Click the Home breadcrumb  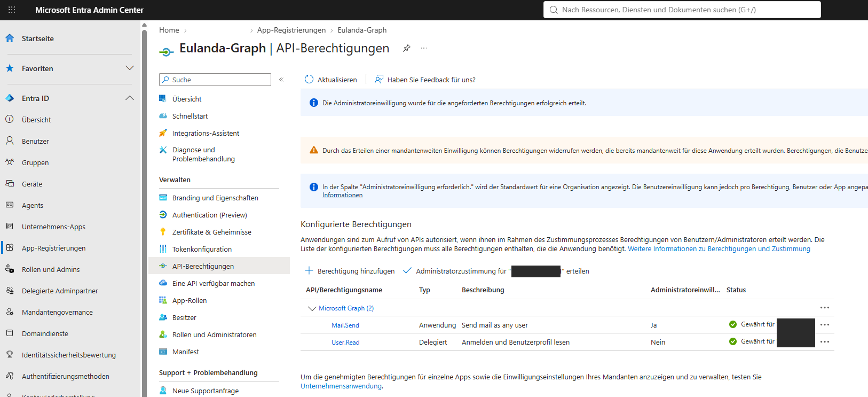click(x=169, y=30)
